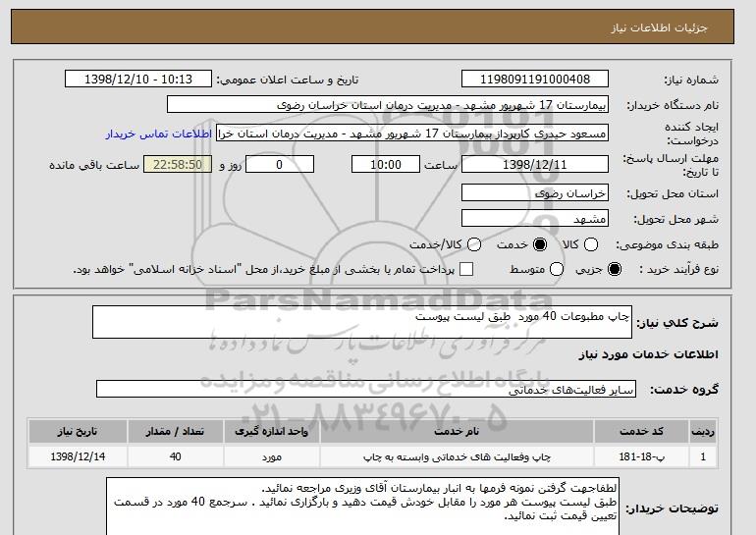Click the واحد اندازه گیری column header

coord(271,431)
